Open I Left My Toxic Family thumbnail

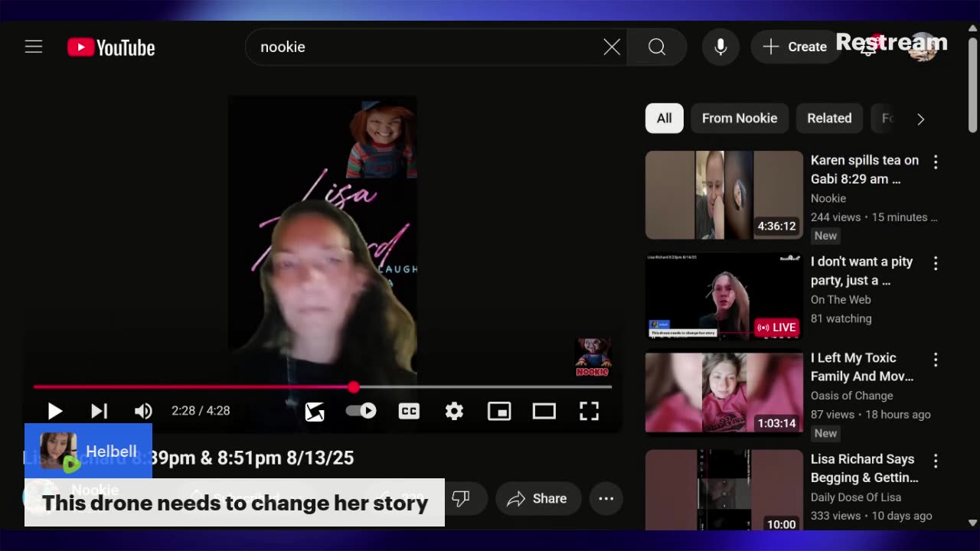(724, 393)
